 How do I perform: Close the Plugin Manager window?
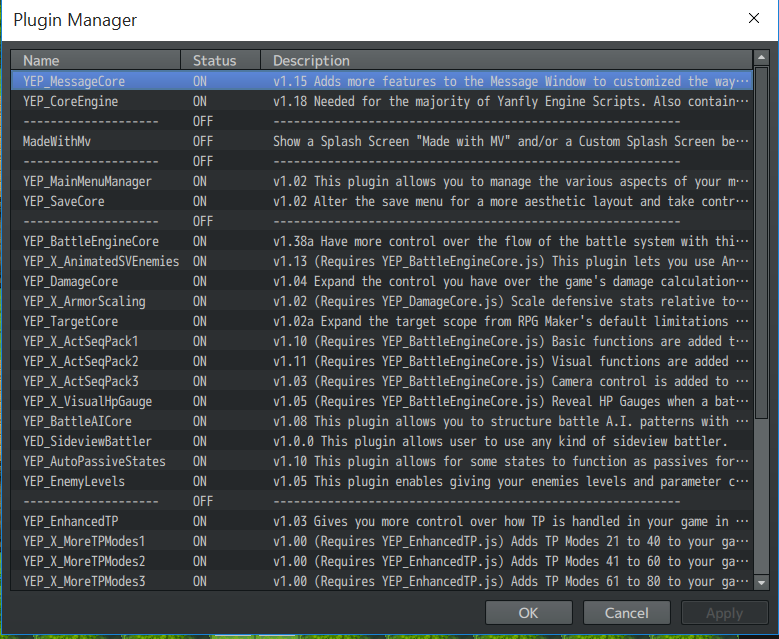754,18
